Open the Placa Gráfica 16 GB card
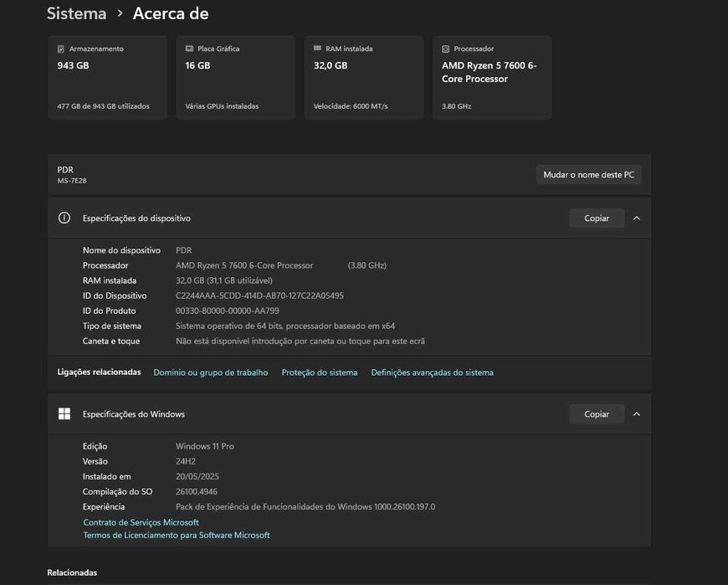Screen dimensions: 728x585 click(x=236, y=78)
